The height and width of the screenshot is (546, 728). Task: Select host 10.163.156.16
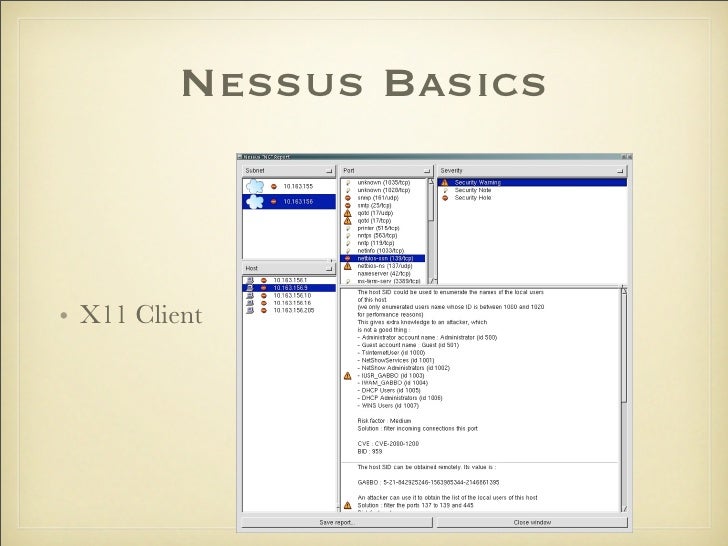tap(289, 303)
